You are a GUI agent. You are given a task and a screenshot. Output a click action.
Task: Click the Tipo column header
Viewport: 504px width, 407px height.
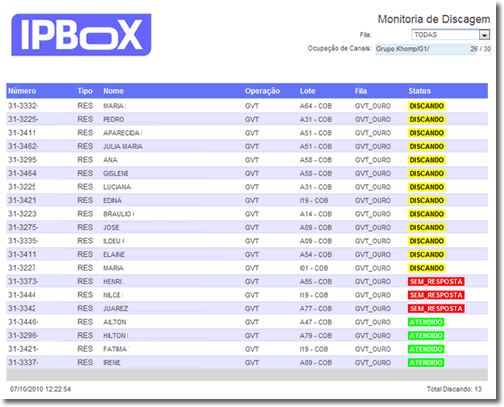(85, 91)
